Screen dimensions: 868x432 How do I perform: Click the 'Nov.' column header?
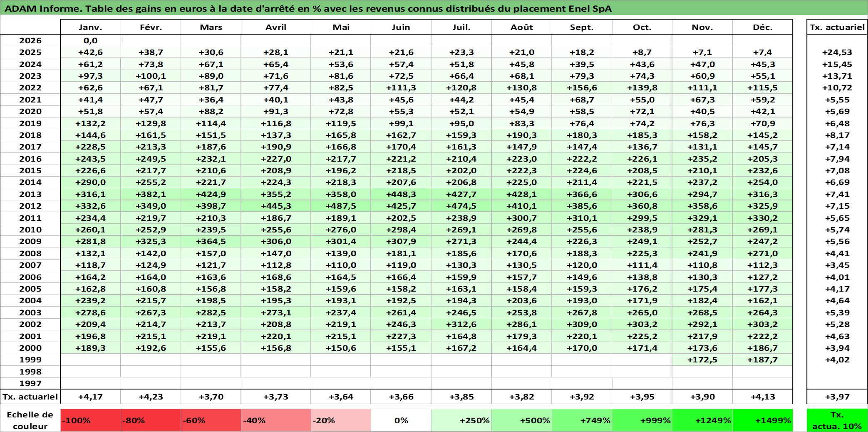[702, 27]
